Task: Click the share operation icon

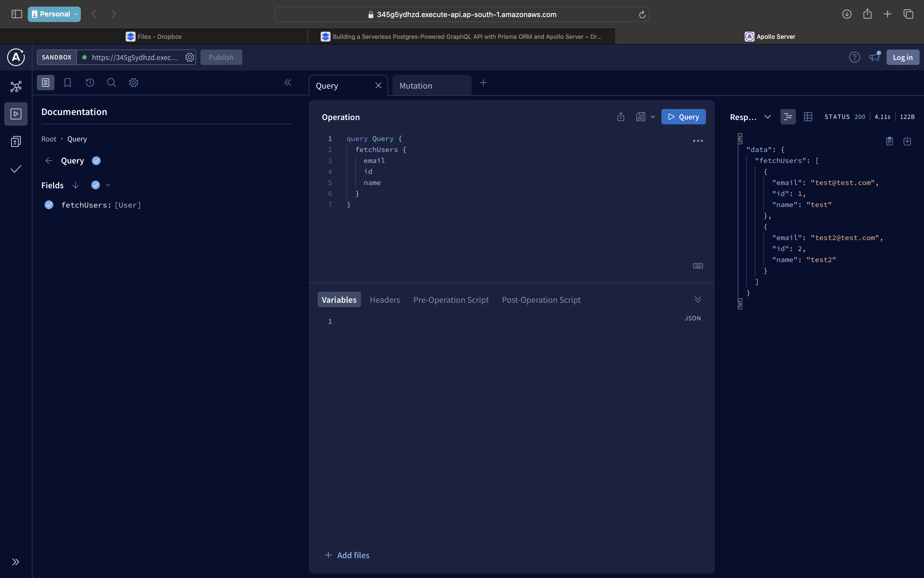Action: pyautogui.click(x=621, y=117)
